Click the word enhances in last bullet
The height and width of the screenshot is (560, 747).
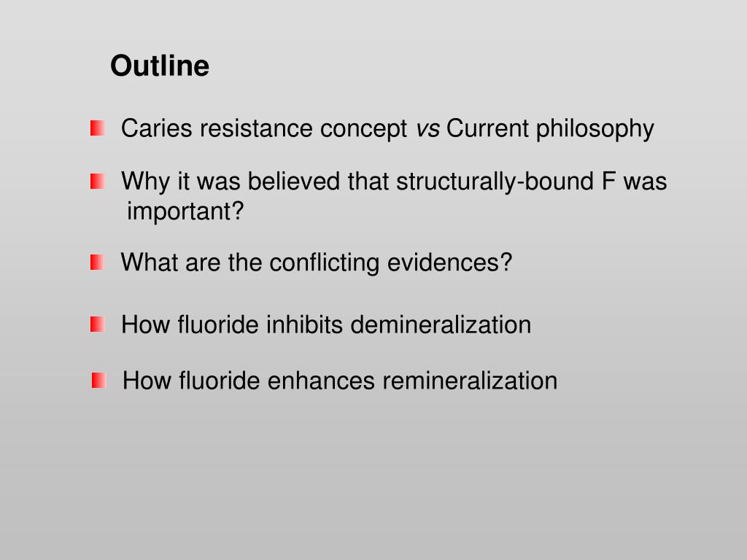tap(321, 381)
